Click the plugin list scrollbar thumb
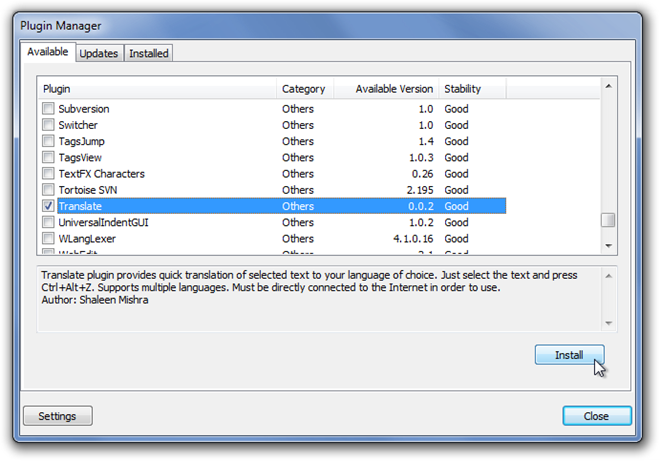 (x=608, y=220)
